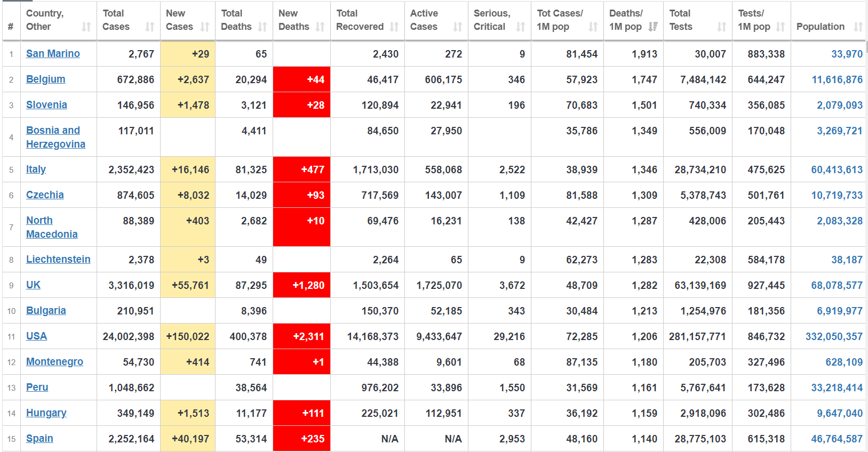
Task: Select Hungary new deaths +111 cell
Action: tap(301, 413)
